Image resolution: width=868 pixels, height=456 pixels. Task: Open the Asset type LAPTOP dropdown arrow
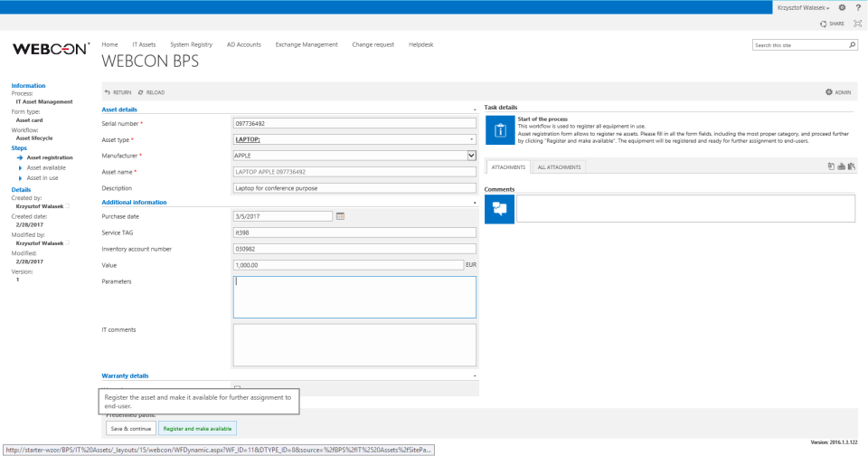tap(472, 139)
